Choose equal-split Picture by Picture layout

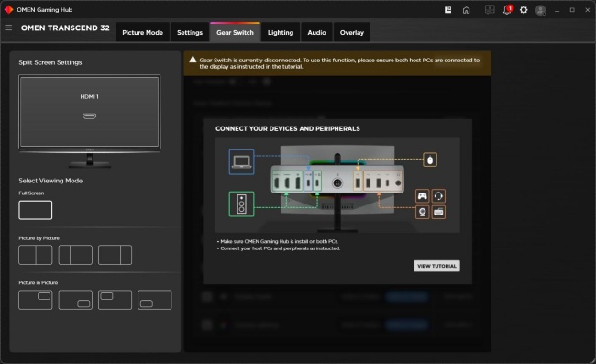point(36,255)
